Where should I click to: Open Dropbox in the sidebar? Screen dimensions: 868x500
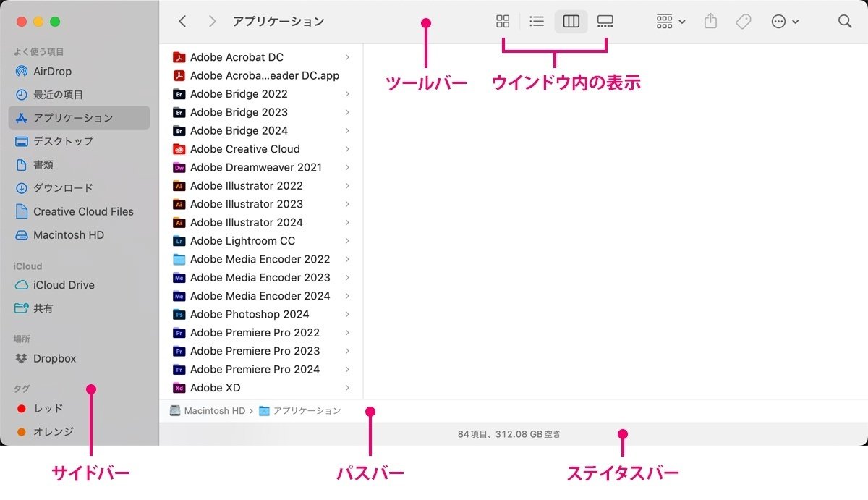(x=79, y=359)
